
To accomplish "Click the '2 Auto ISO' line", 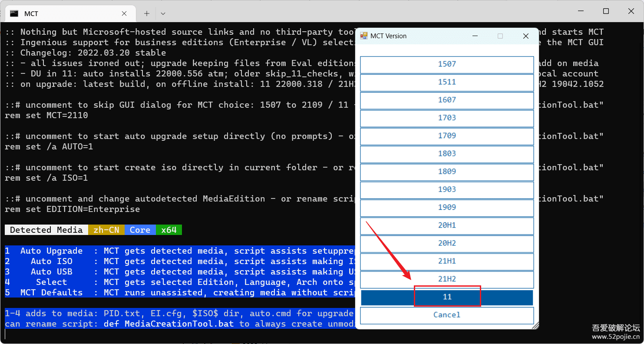I will point(180,261).
